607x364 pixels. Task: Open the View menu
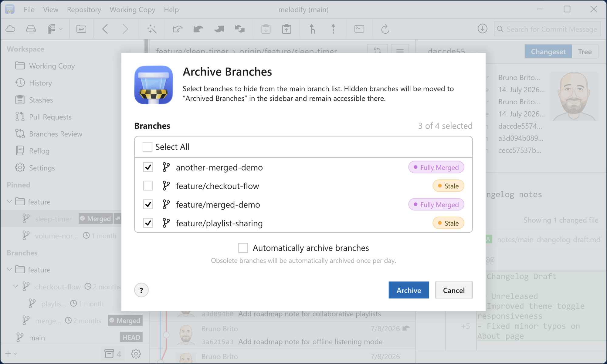51,10
